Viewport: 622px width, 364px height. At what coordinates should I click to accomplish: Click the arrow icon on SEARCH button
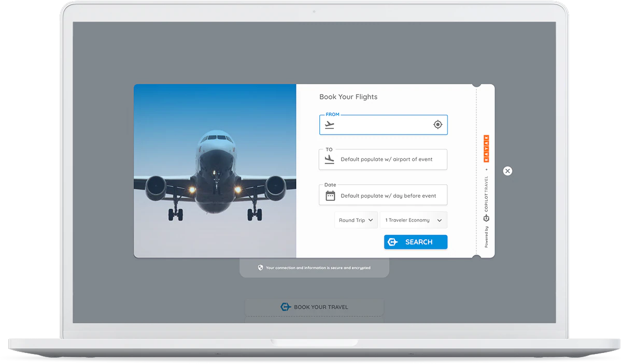tap(393, 242)
